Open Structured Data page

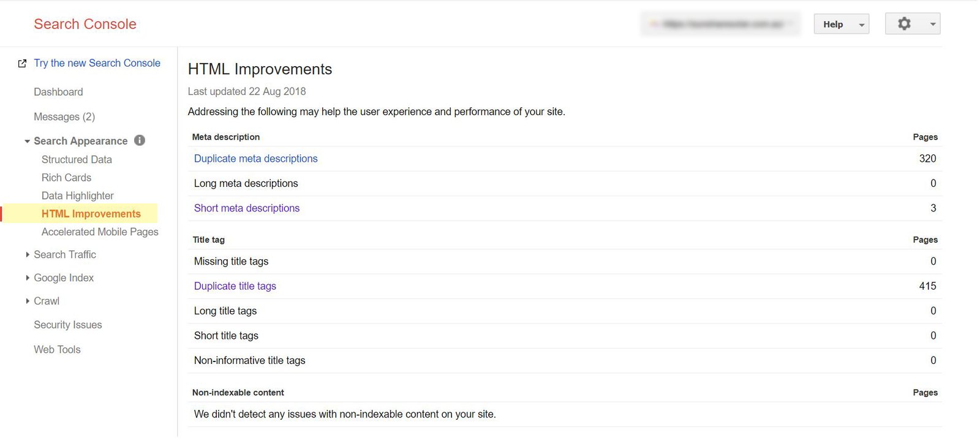pos(77,159)
